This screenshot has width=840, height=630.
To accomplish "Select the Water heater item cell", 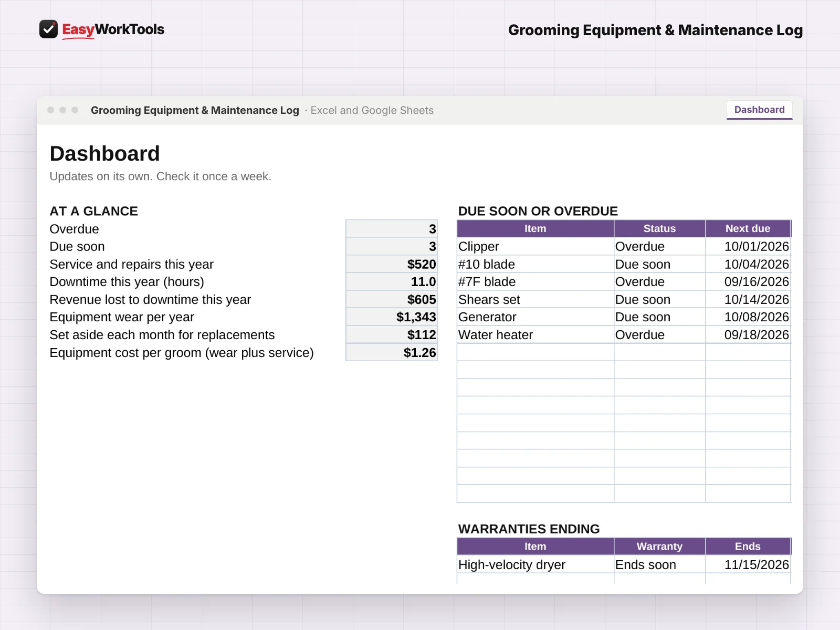I will [x=535, y=335].
